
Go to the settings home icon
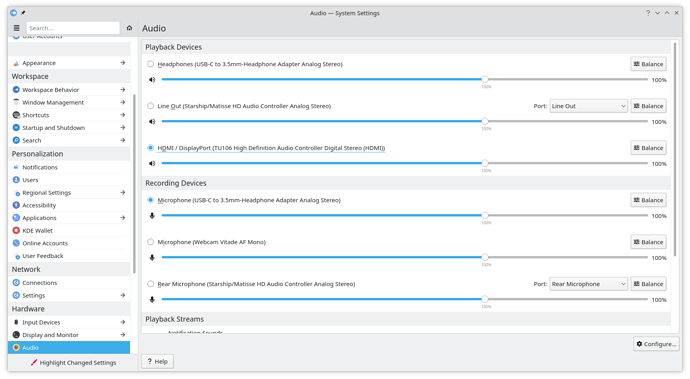tap(129, 28)
